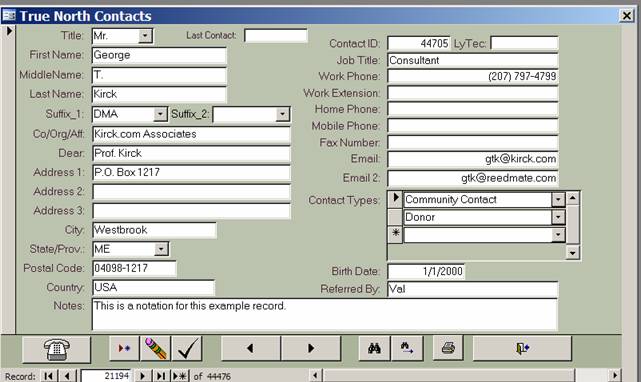Click Contact Types list scroll down arrow
641x382 pixels.
click(573, 253)
